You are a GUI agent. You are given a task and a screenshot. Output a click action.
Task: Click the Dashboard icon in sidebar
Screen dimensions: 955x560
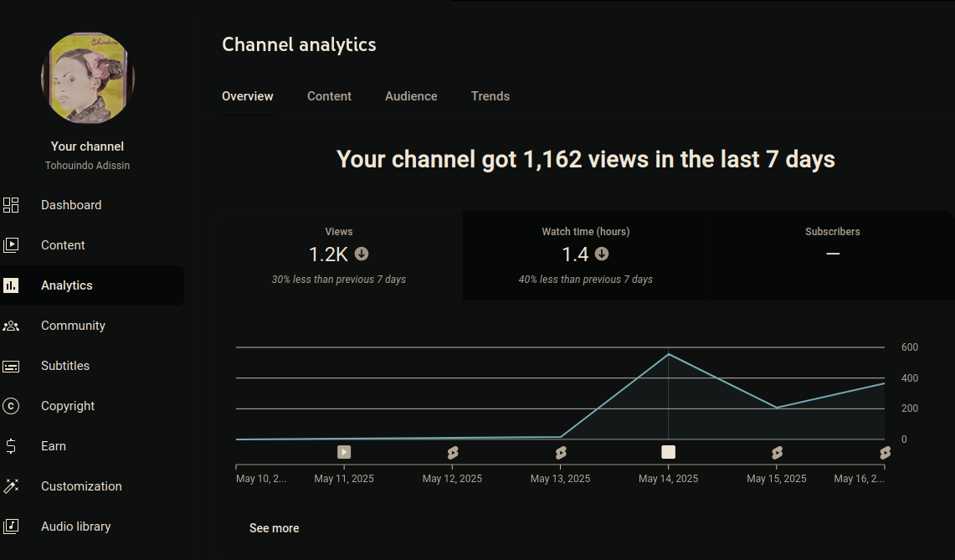pyautogui.click(x=11, y=205)
